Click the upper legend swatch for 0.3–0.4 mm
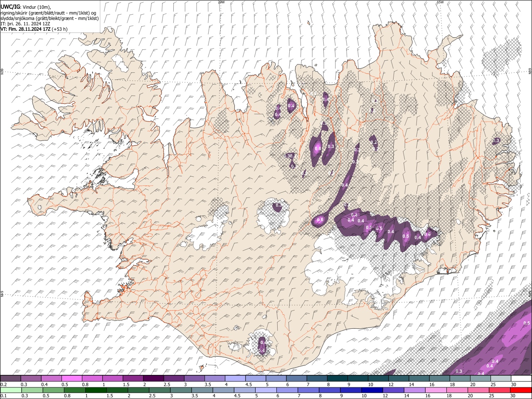This screenshot has height=399, width=532. 31,378
